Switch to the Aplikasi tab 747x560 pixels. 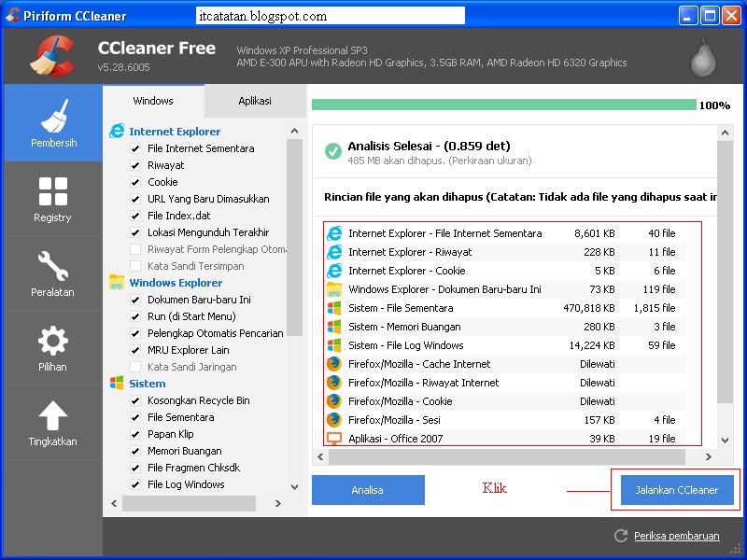tap(255, 101)
